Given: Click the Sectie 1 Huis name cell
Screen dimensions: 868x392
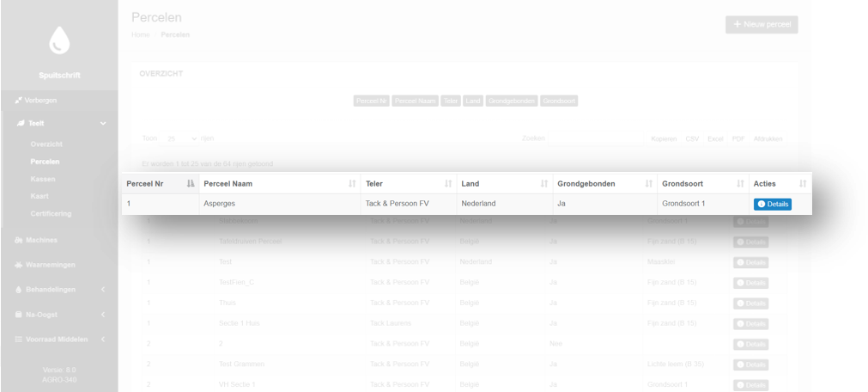Looking at the screenshot, I should coord(240,323).
